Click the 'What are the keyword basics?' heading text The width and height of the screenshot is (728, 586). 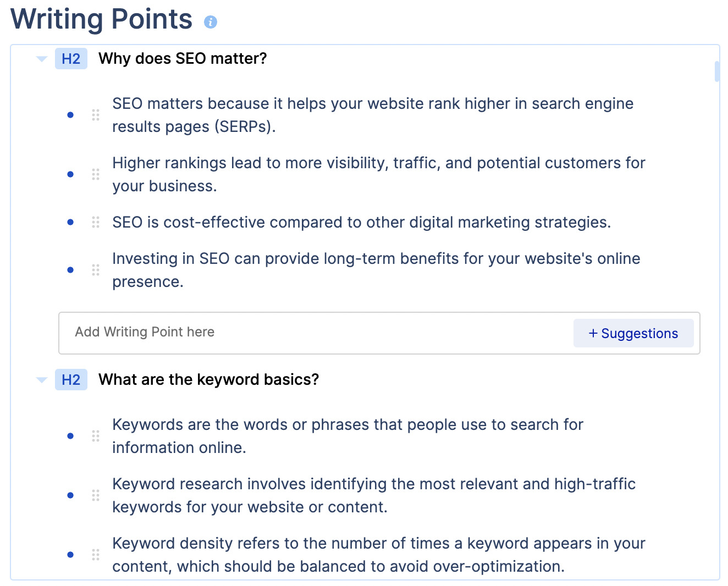(208, 380)
